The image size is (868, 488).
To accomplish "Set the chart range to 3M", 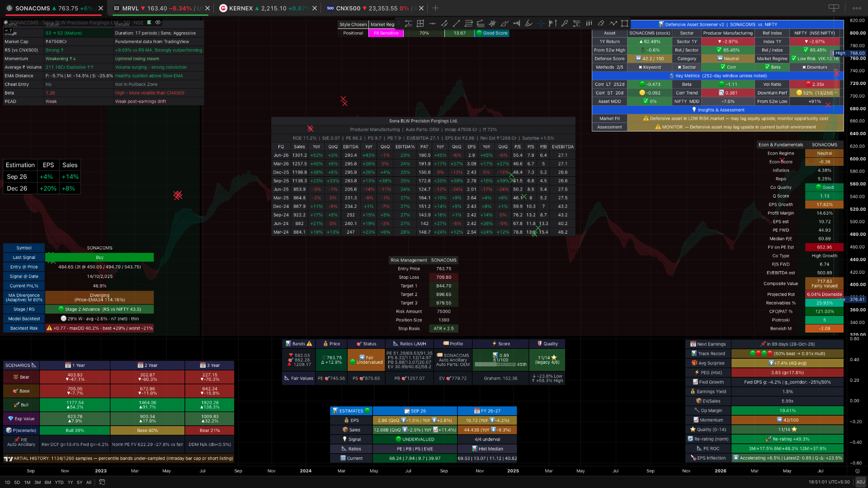I will pyautogui.click(x=38, y=482).
